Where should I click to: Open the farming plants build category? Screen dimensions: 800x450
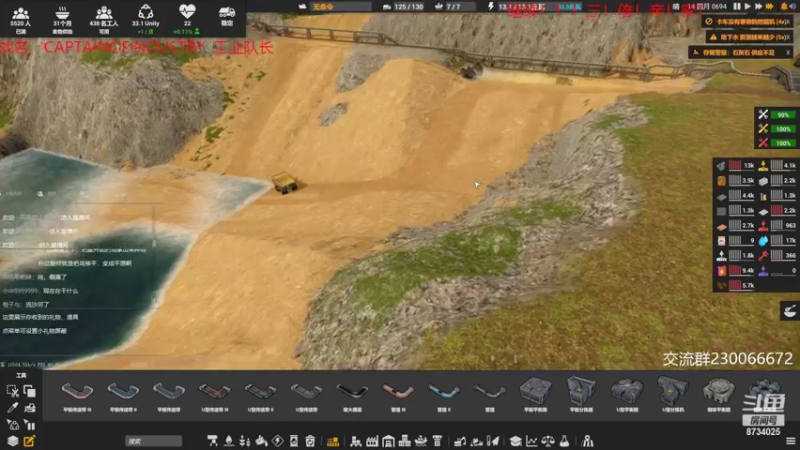(245, 441)
